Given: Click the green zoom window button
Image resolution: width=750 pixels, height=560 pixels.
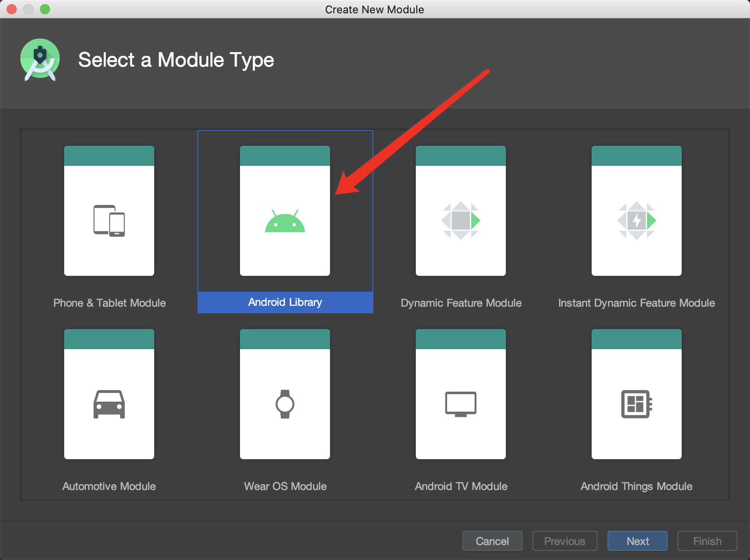Looking at the screenshot, I should [x=45, y=9].
